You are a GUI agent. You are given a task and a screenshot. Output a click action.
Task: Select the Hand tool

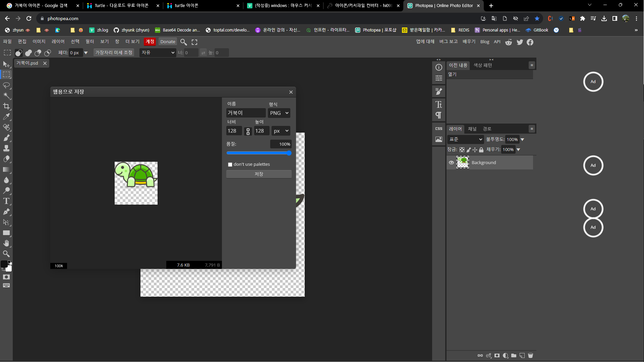(6, 243)
